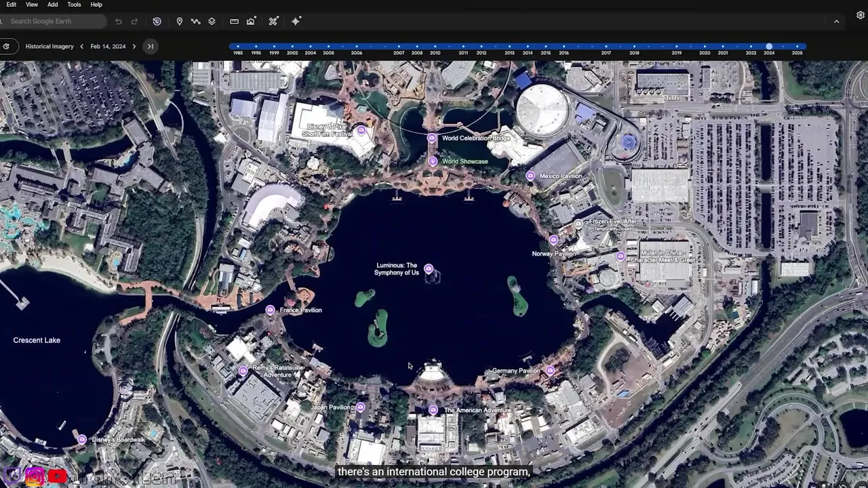Click the Disney's Boardwalk map pin
The height and width of the screenshot is (488, 868).
tap(81, 439)
